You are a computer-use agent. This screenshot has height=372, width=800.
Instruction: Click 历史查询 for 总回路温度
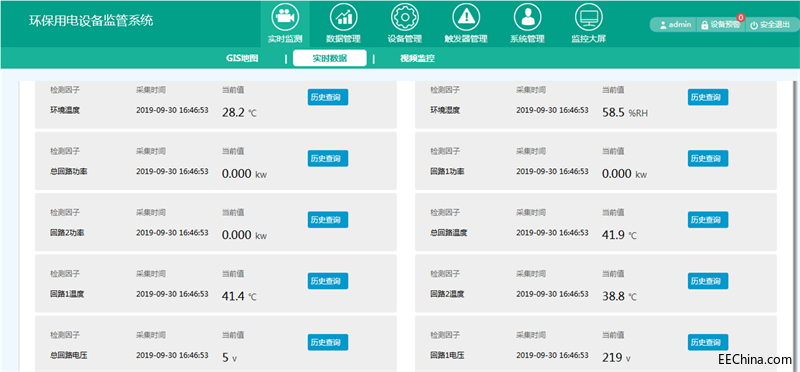click(x=708, y=220)
